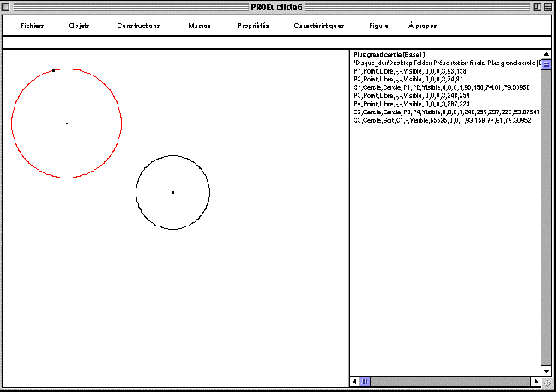Open the Fichiers menu

pyautogui.click(x=33, y=26)
